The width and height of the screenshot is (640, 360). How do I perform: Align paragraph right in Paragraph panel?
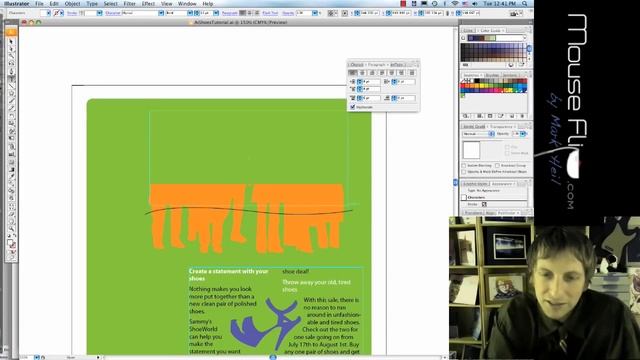[x=372, y=73]
